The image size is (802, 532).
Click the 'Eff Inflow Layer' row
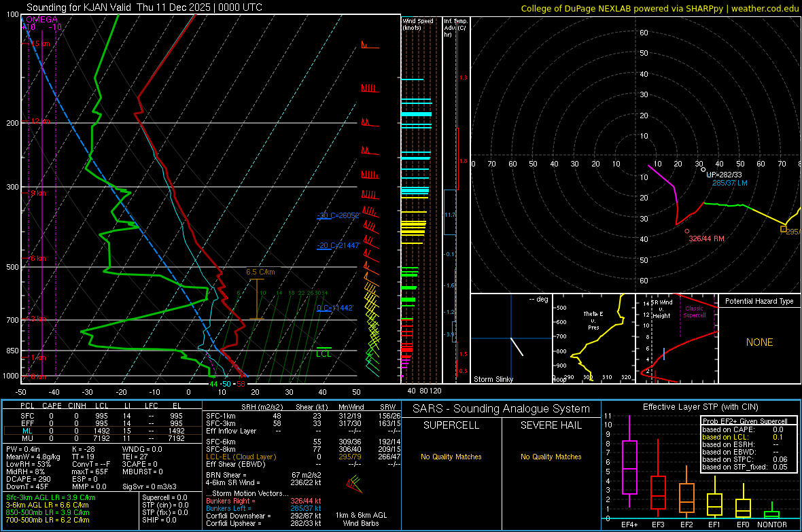[x=302, y=431]
